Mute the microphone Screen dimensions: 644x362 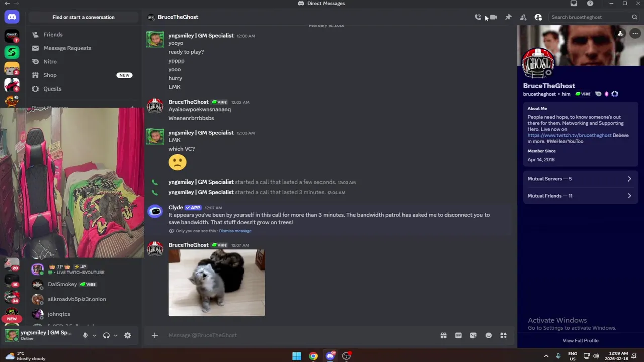[85, 335]
